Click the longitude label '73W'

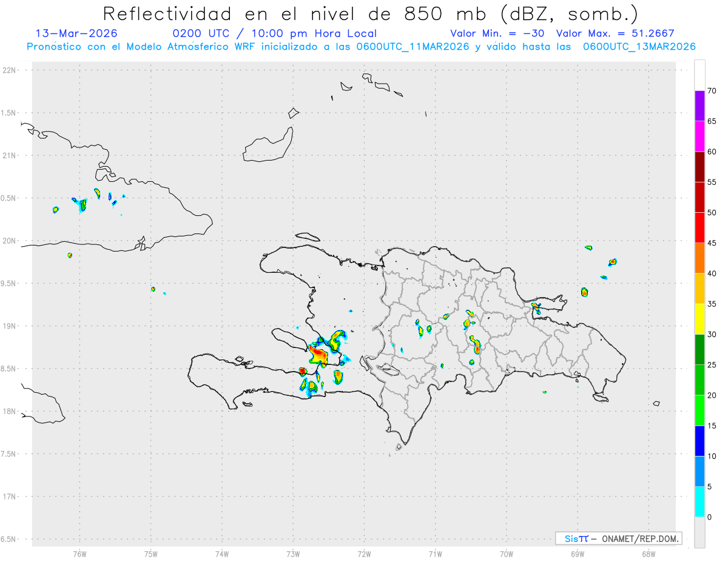[293, 554]
